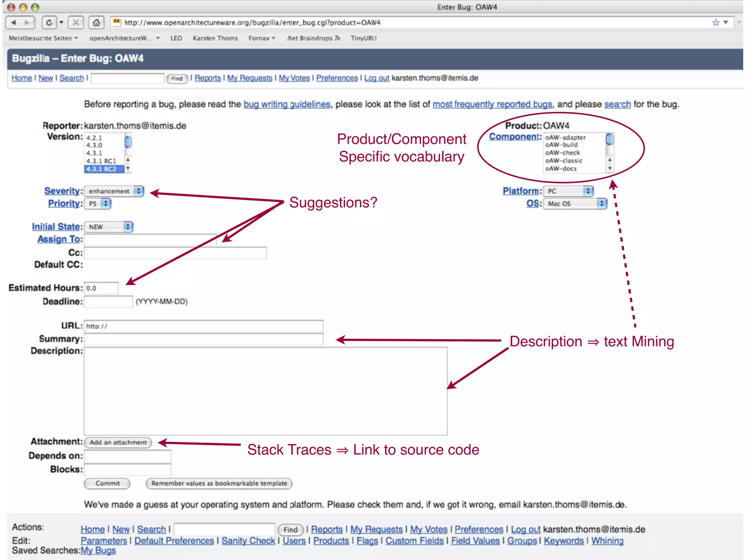Click the URL input field
The height and width of the screenshot is (560, 747).
pos(204,326)
